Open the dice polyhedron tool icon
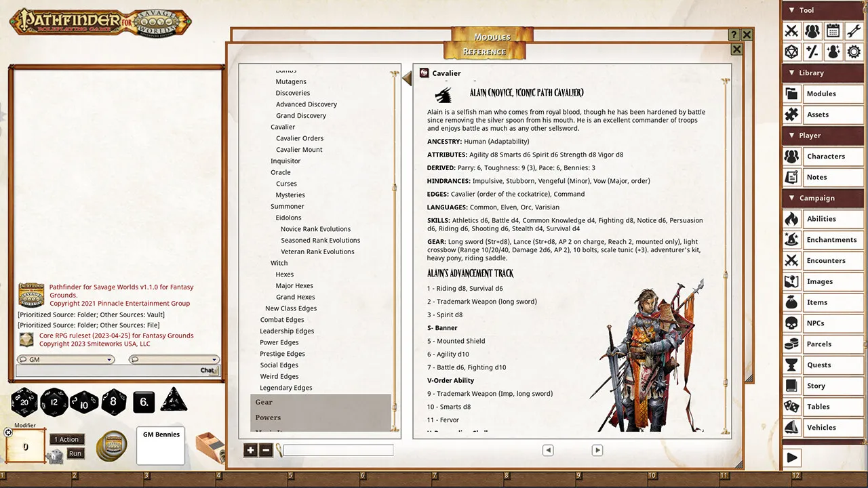The width and height of the screenshot is (868, 488). [791, 52]
